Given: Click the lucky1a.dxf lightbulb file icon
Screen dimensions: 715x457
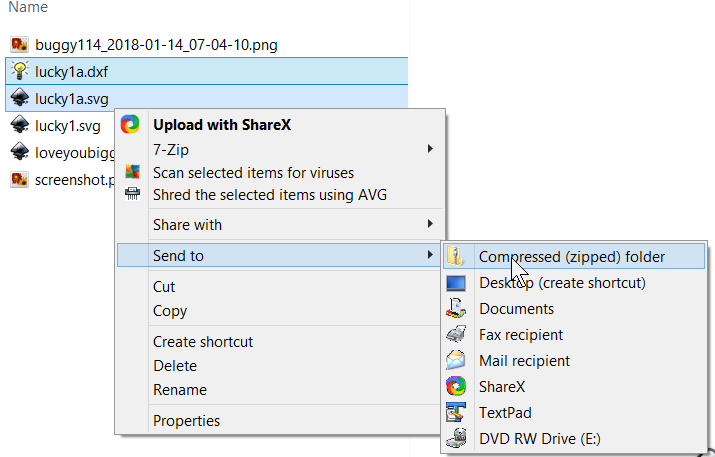Looking at the screenshot, I should (19, 70).
